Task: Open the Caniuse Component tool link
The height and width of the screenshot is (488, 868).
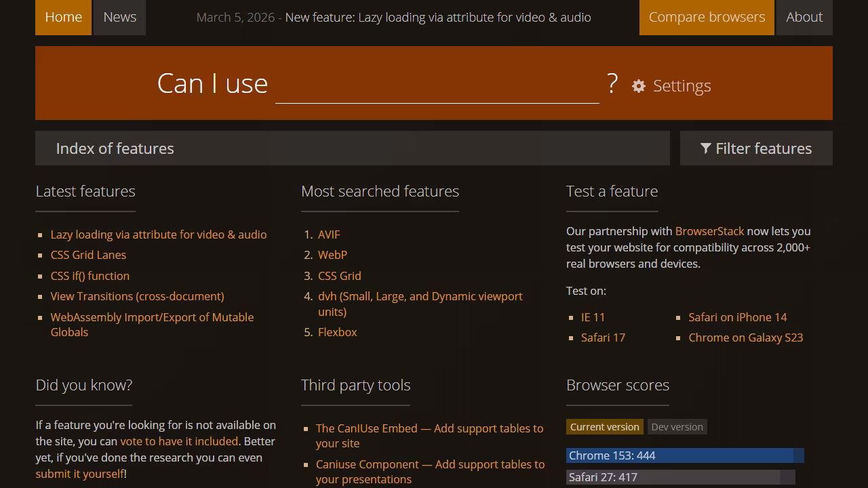Action: [x=431, y=472]
